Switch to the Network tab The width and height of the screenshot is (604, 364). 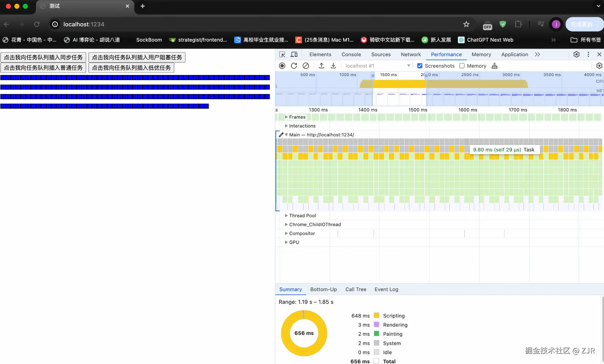[x=411, y=54]
